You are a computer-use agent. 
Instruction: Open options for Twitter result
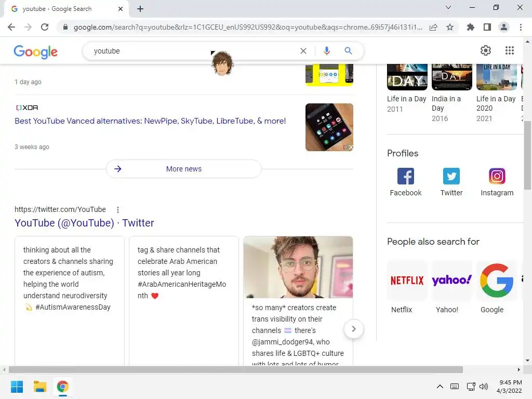118,210
